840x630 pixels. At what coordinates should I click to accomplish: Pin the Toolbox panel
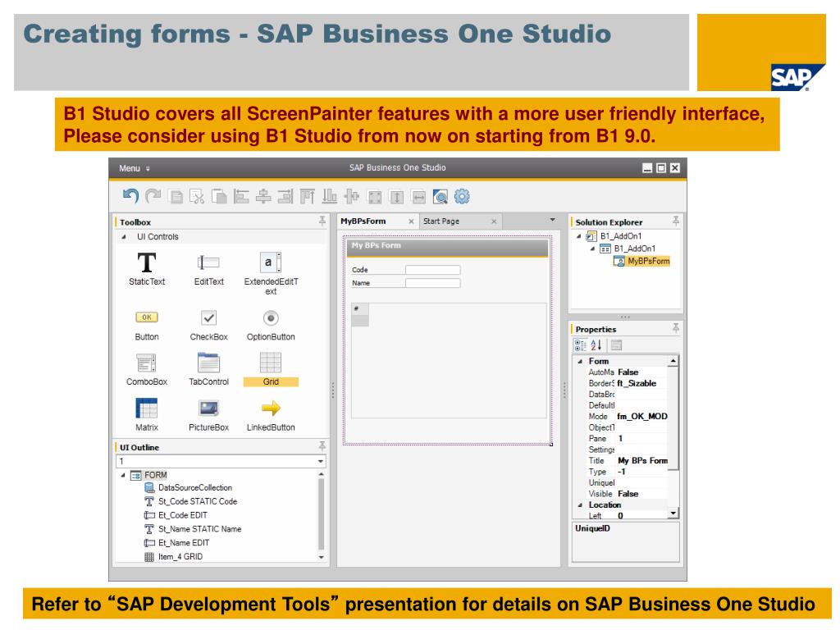pos(322,221)
